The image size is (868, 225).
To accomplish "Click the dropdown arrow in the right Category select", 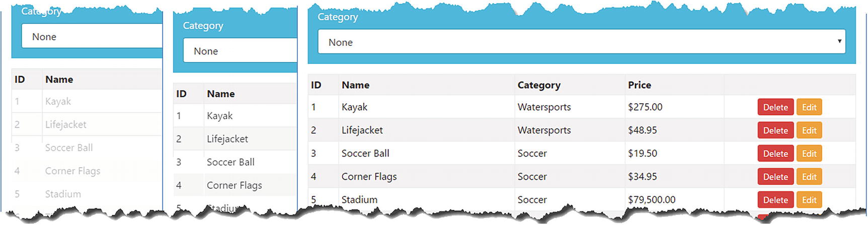I will click(x=839, y=41).
